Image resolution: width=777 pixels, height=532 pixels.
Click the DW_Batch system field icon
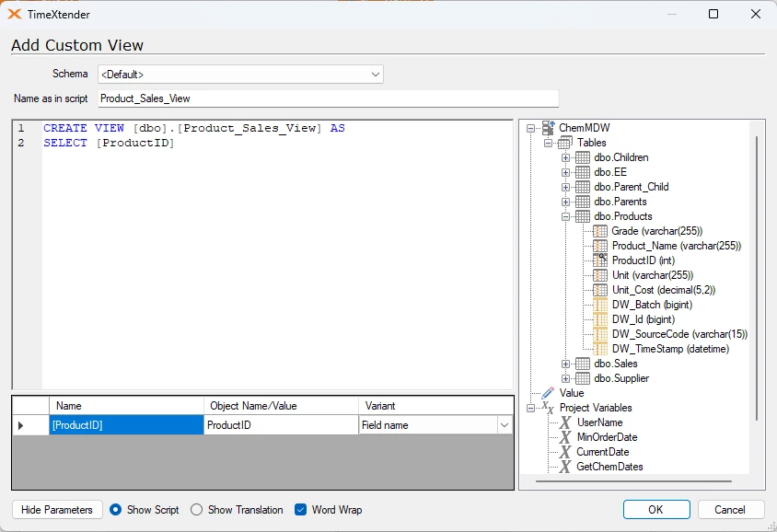pyautogui.click(x=600, y=305)
